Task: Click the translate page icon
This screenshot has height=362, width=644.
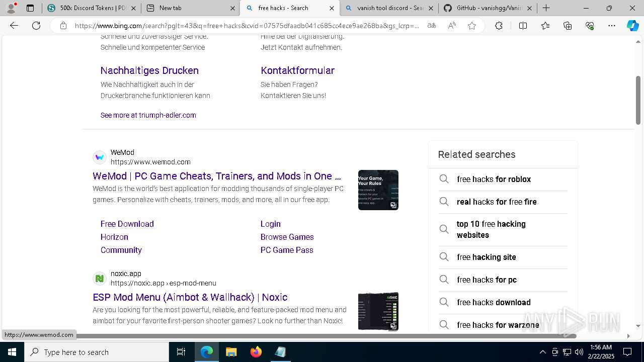Action: [432, 26]
